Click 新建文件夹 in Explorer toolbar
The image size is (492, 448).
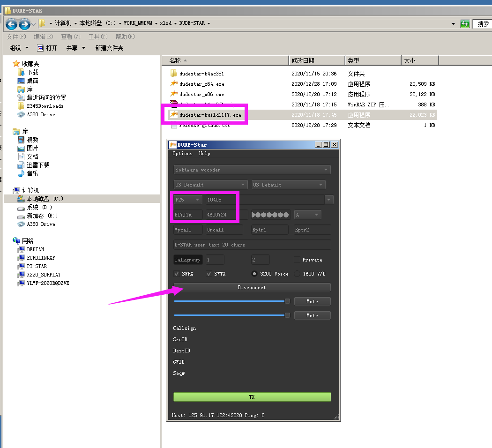coord(109,48)
